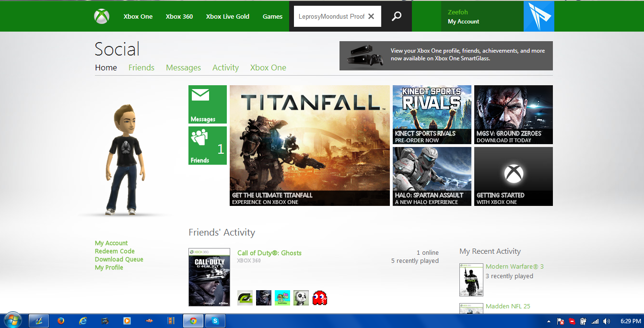644x328 pixels.
Task: Open the Windows Start button
Action: 12,320
